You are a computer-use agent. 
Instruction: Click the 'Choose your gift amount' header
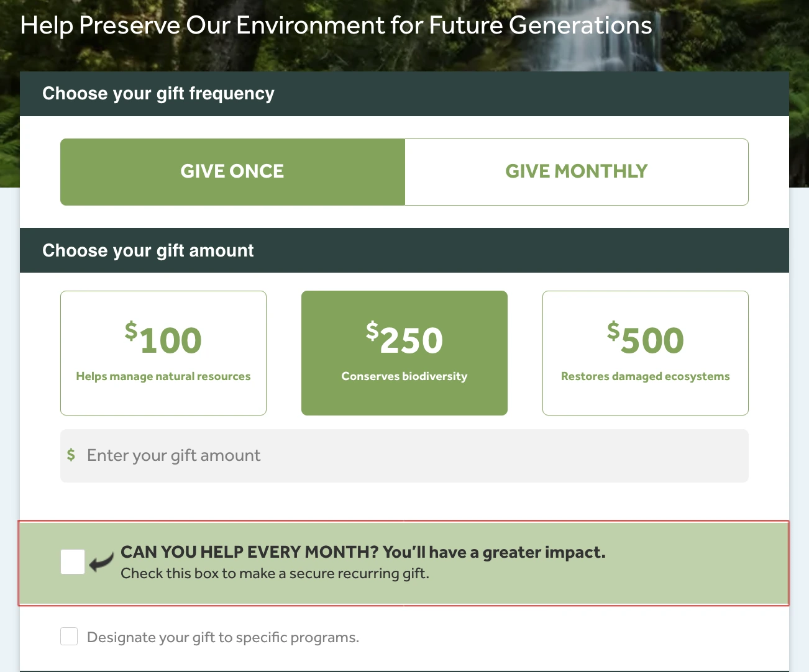[x=148, y=251]
